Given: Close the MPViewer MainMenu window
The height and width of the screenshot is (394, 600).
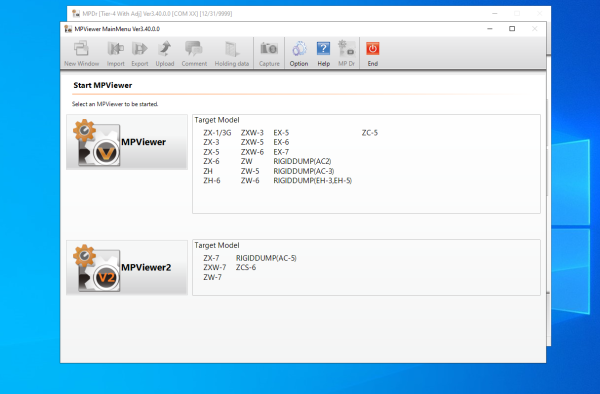Looking at the screenshot, I should (535, 29).
